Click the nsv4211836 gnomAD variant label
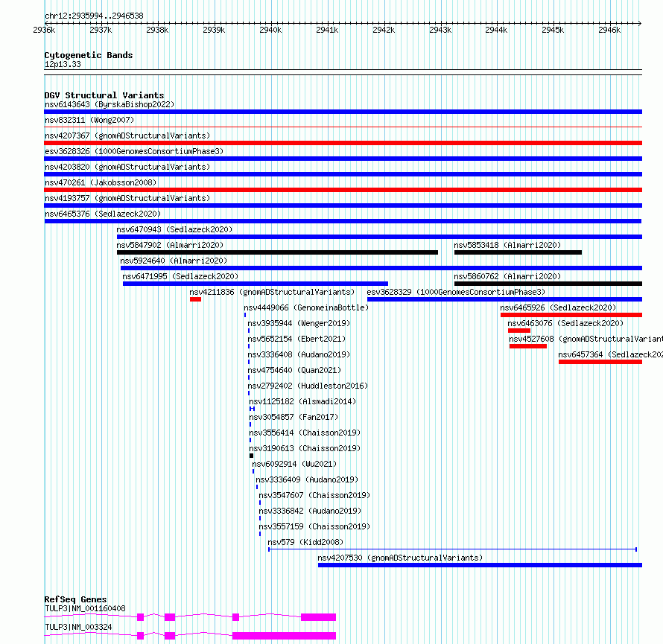The width and height of the screenshot is (663, 644). (x=272, y=292)
